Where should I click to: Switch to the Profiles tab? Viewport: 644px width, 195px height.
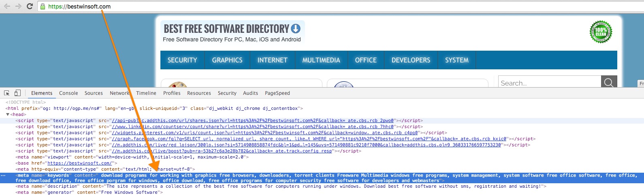point(172,93)
